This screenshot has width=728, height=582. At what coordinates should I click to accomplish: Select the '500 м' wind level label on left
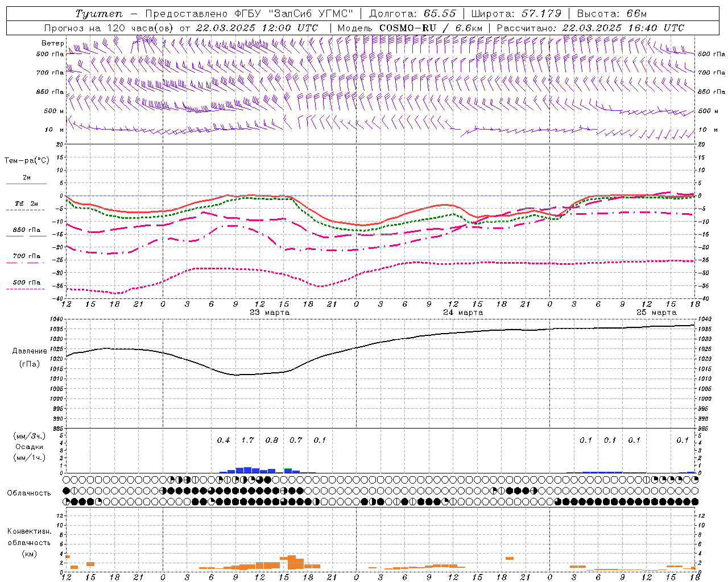pos(53,111)
